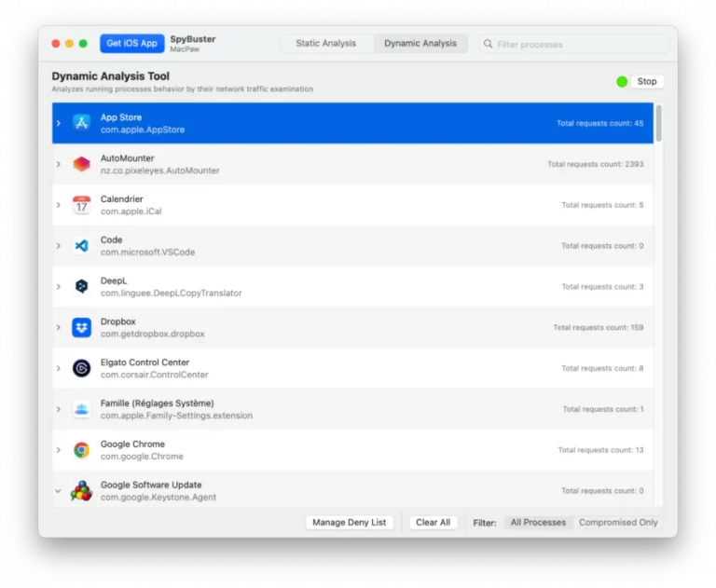Expand the Code row
The image size is (716, 588).
pyautogui.click(x=59, y=246)
